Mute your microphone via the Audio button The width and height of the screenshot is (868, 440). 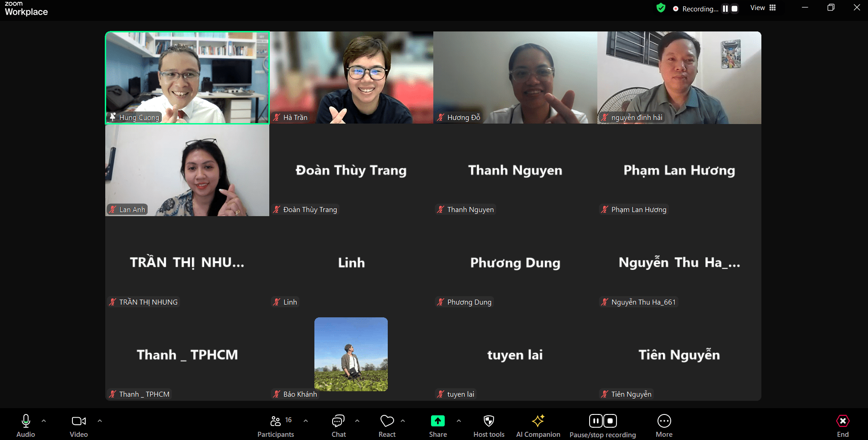click(26, 426)
